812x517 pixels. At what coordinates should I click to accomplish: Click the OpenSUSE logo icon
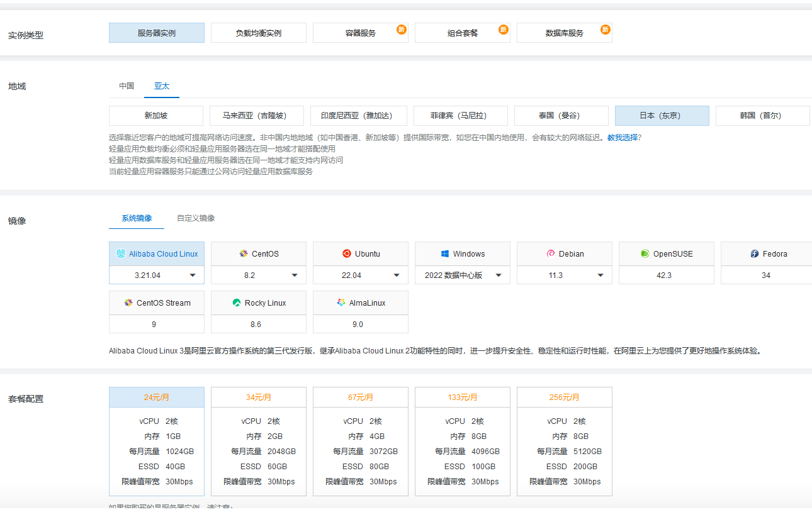645,254
